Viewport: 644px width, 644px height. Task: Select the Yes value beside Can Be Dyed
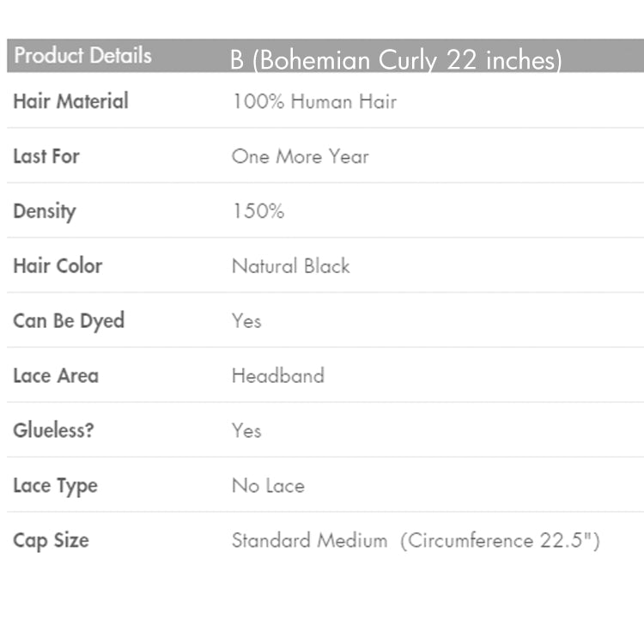click(x=246, y=321)
